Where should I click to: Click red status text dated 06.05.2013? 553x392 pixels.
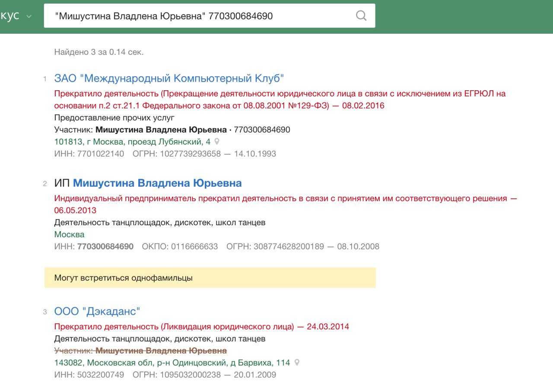[x=286, y=204]
